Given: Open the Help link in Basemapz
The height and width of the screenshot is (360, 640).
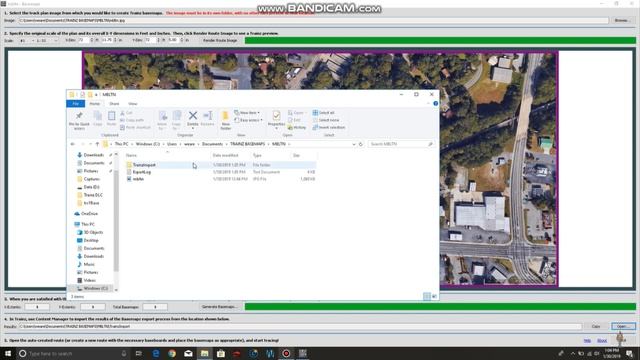Looking at the screenshot, I should pos(587,340).
